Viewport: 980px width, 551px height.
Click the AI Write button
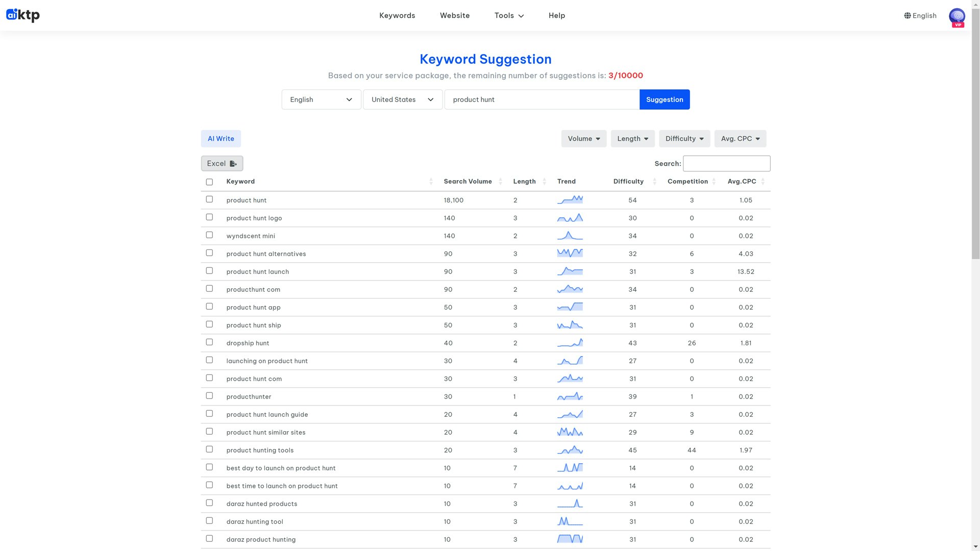(x=220, y=139)
